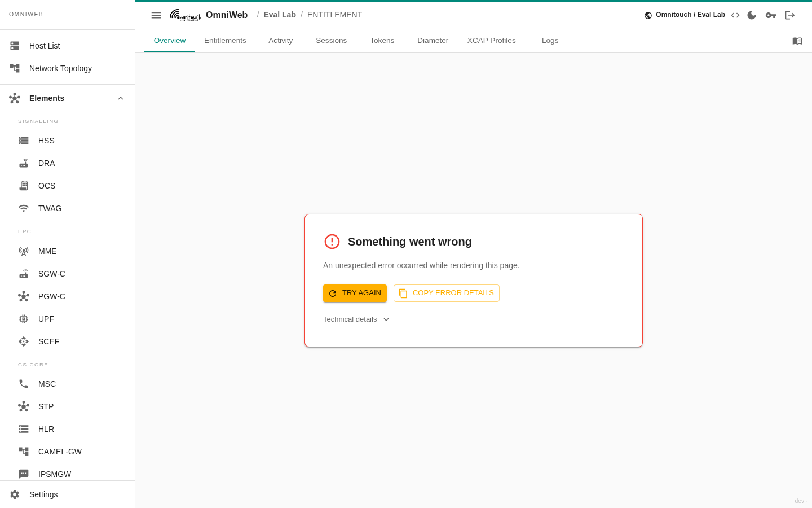The height and width of the screenshot is (508, 812).
Task: Open the Diameter tab
Action: click(433, 41)
